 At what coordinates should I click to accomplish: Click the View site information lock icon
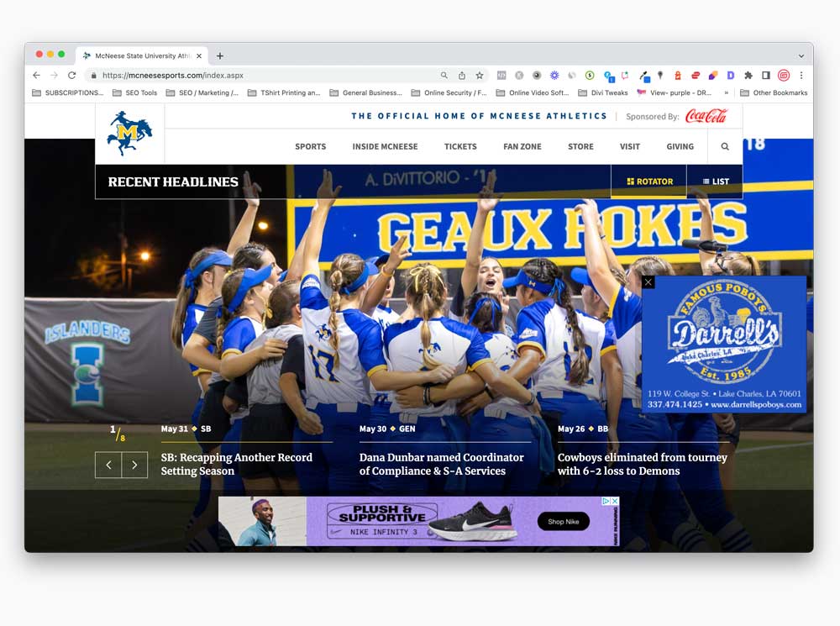click(x=93, y=76)
